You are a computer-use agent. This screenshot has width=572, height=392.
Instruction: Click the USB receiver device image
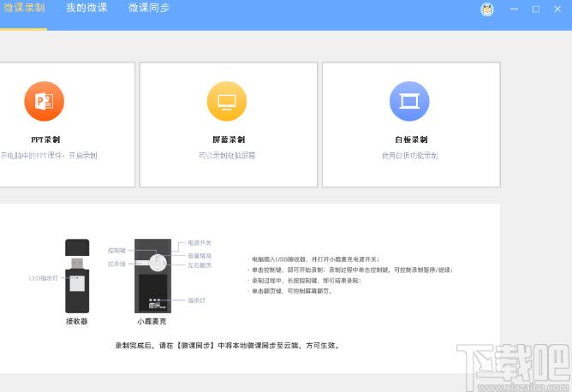77,276
